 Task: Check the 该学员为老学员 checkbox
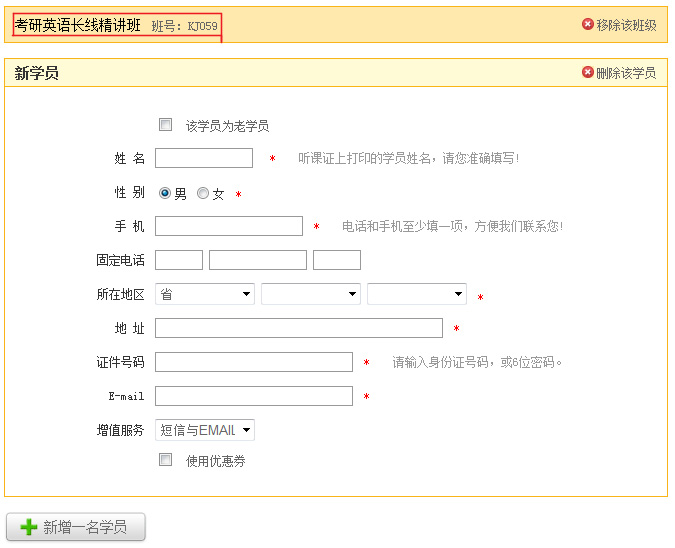click(166, 125)
